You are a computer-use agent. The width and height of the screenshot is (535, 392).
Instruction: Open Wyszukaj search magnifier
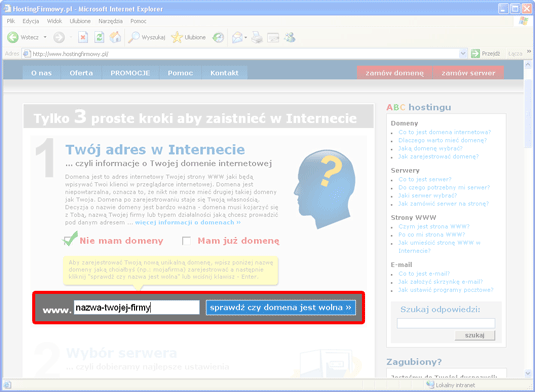click(133, 37)
